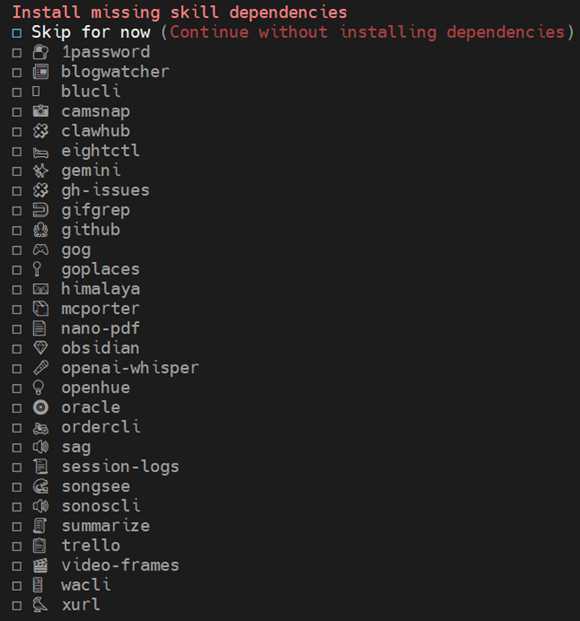The image size is (580, 621).
Task: Enable the github skill checkbox
Action: point(17,230)
